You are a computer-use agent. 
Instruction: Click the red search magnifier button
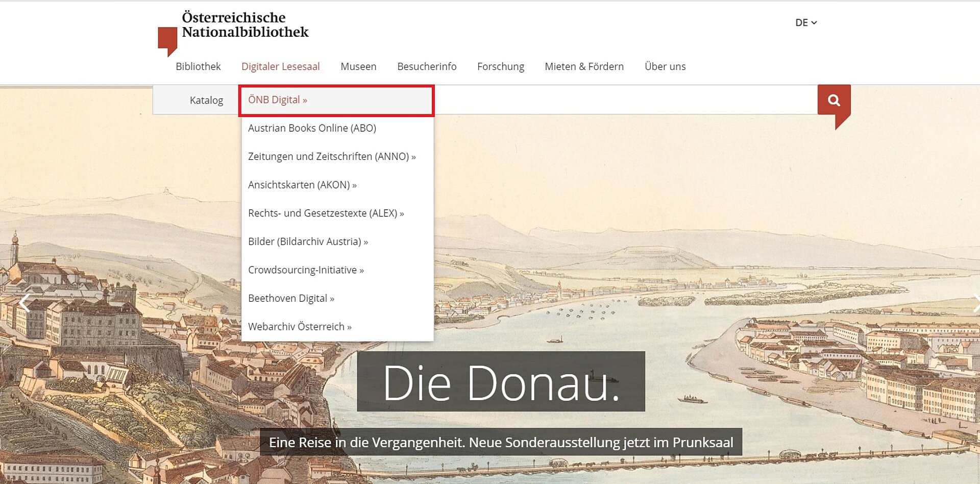point(834,101)
